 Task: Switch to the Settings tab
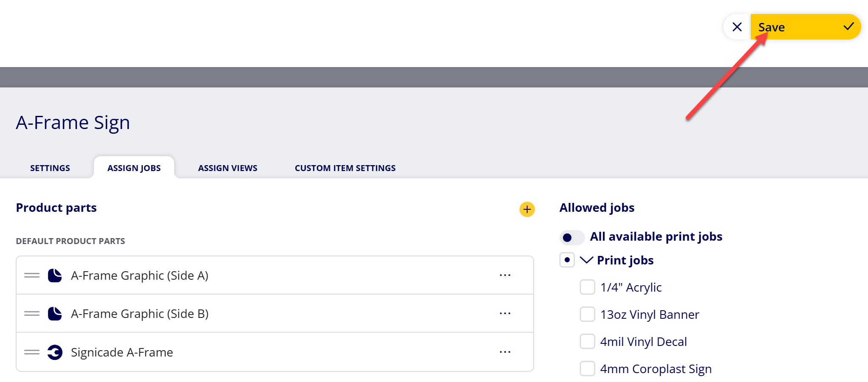click(50, 168)
